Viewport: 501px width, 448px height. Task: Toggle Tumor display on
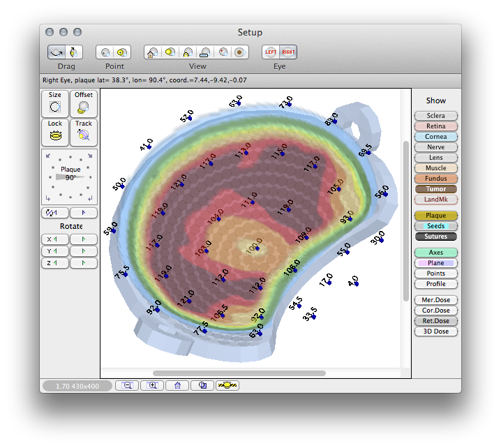(x=435, y=189)
